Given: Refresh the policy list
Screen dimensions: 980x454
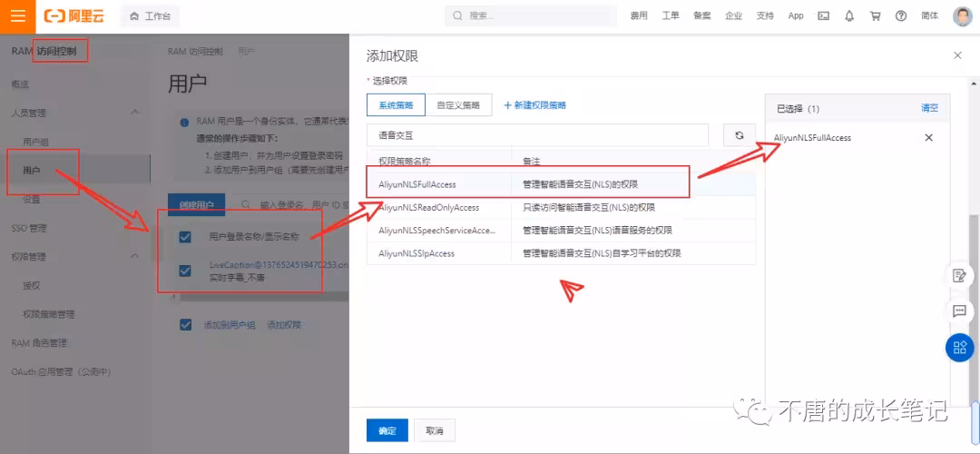Looking at the screenshot, I should click(x=740, y=135).
